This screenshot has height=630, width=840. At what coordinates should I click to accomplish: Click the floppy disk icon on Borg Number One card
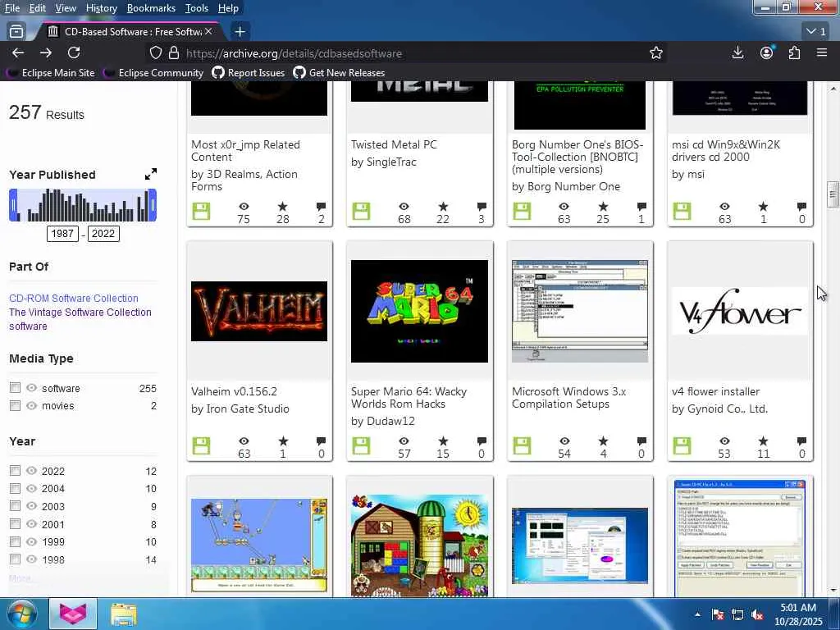pos(522,211)
